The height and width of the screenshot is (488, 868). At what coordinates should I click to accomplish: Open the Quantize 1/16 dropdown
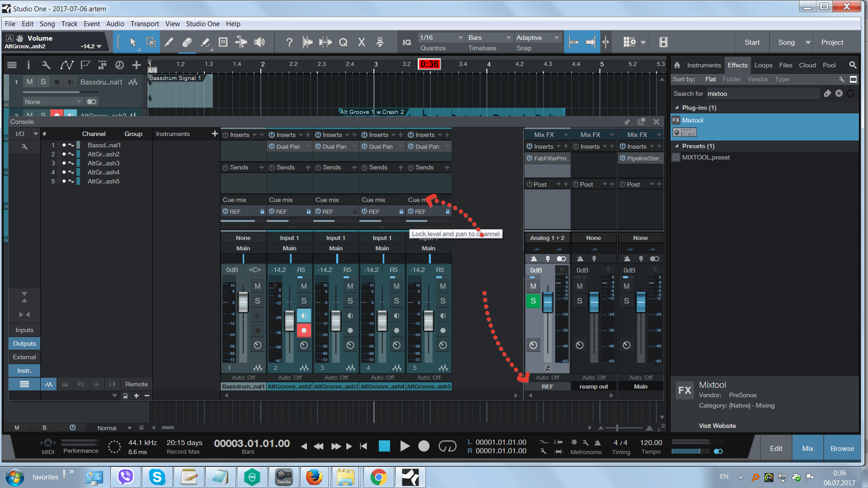coord(441,38)
